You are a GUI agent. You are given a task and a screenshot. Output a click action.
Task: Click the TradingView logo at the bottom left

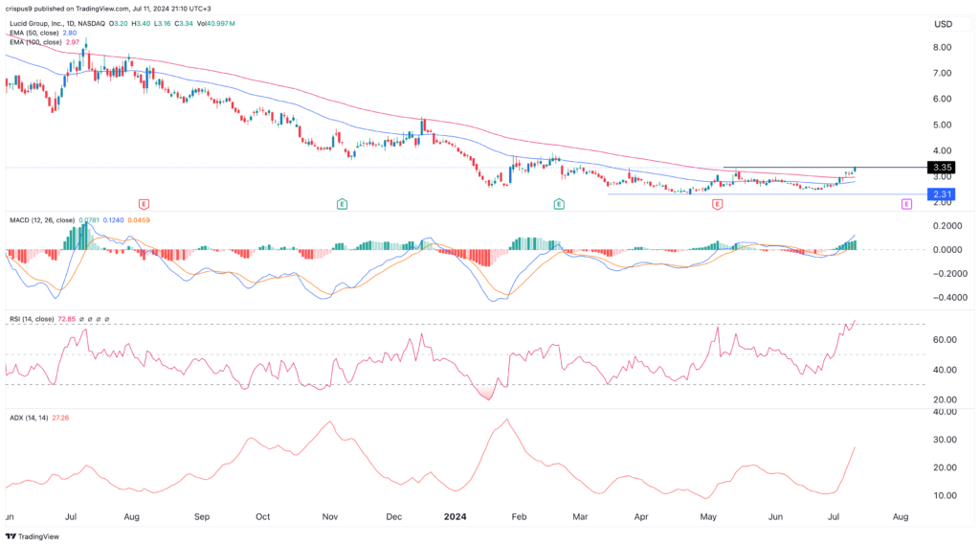[x=33, y=536]
